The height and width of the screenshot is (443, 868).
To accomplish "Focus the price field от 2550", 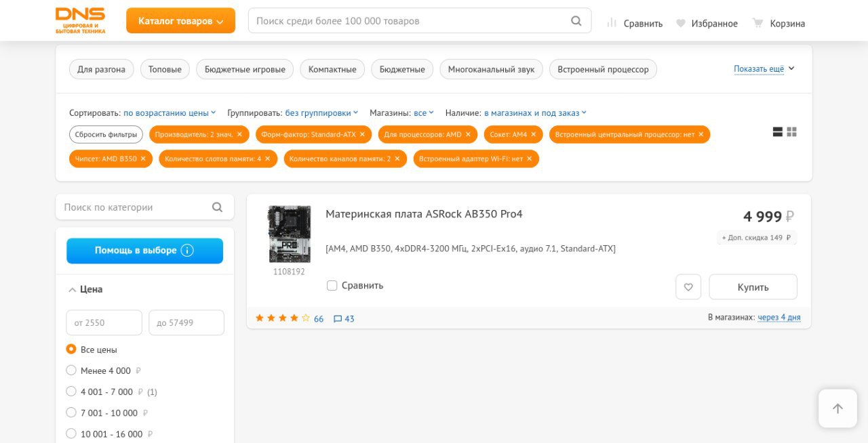I will point(104,322).
